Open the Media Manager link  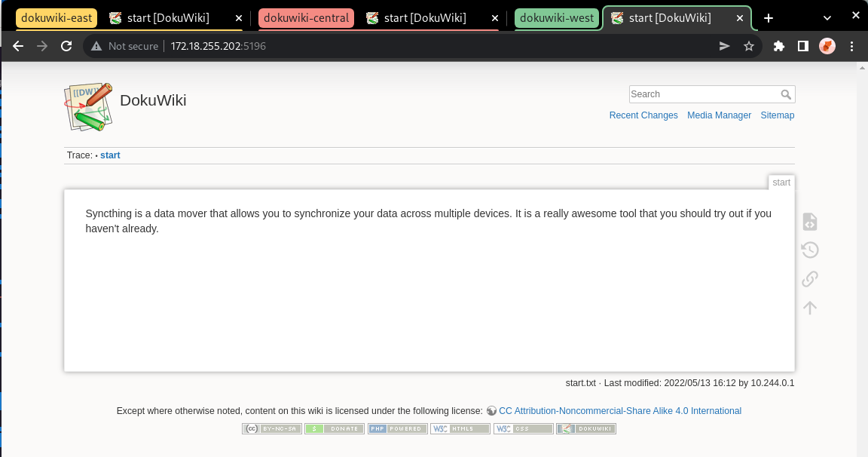(x=719, y=115)
